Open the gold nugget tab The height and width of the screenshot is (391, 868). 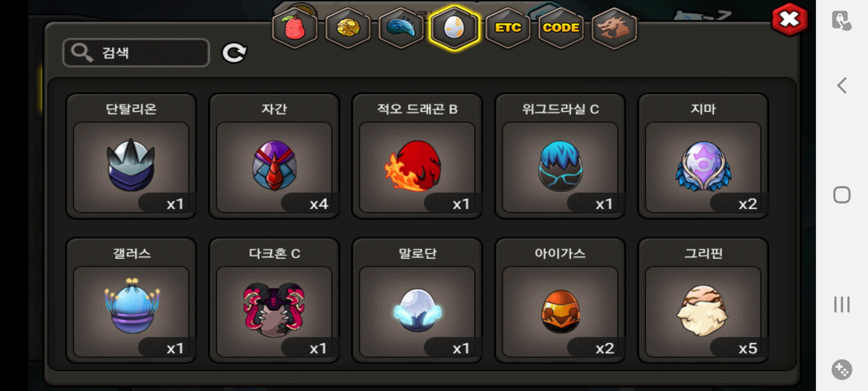(348, 28)
